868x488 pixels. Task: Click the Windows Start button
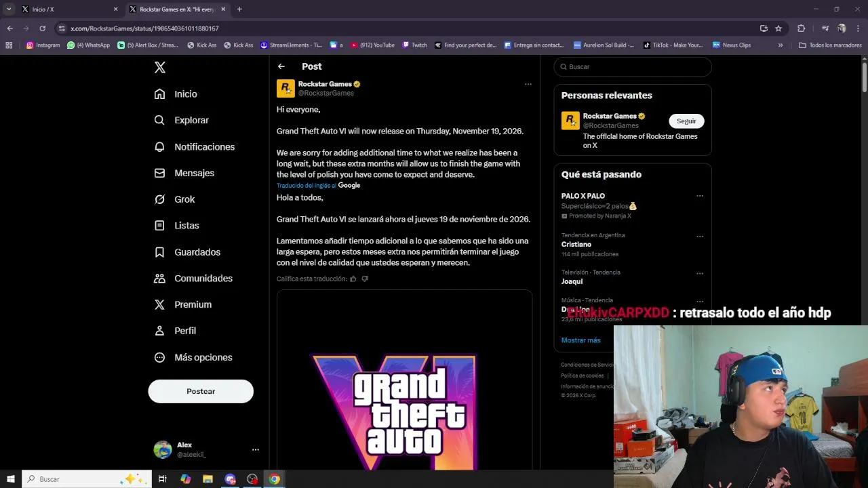coord(10,479)
